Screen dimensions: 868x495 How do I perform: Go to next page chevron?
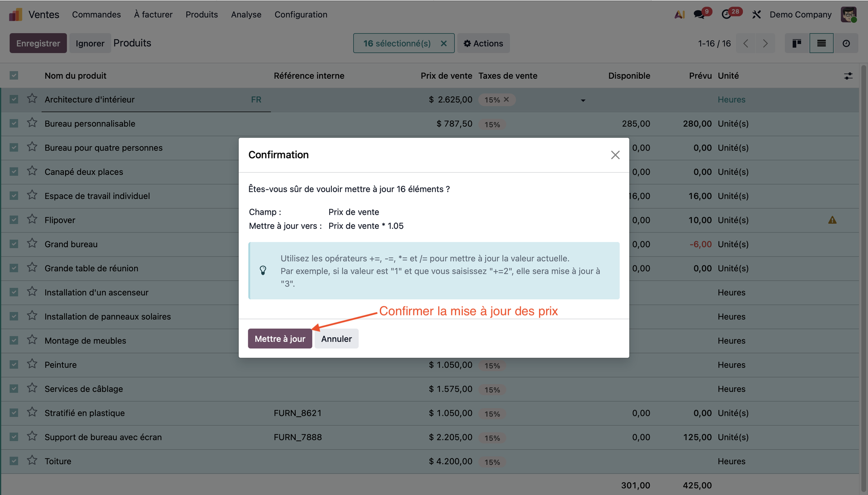pyautogui.click(x=765, y=43)
